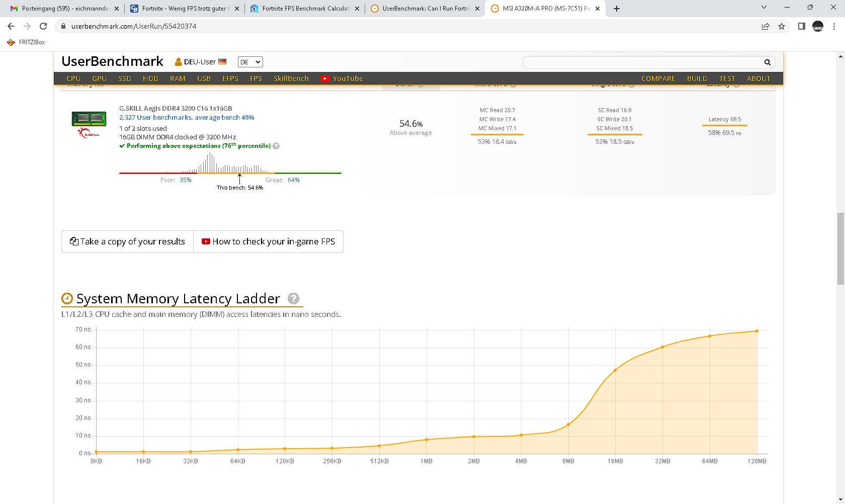This screenshot has height=504, width=845.
Task: Click the DEU-User profile icon
Action: pyautogui.click(x=178, y=62)
